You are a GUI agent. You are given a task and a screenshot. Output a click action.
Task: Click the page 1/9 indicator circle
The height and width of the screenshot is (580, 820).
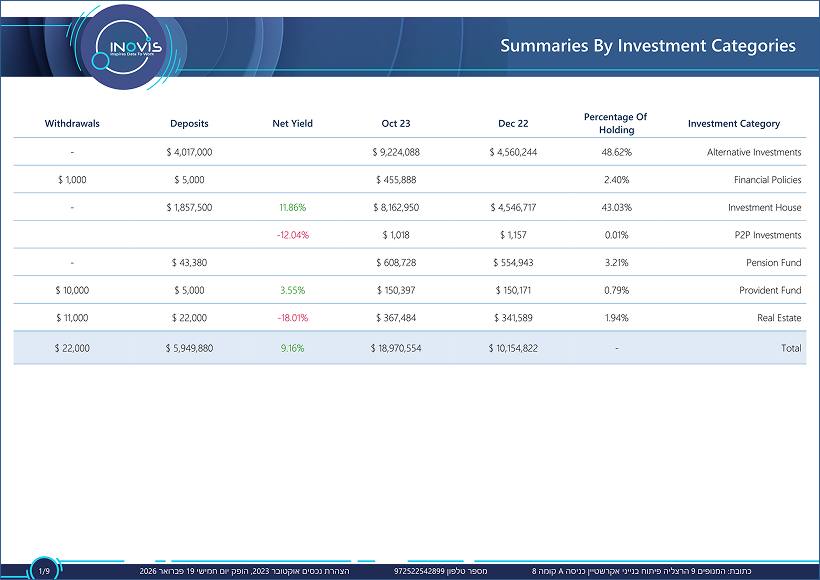pyautogui.click(x=43, y=570)
